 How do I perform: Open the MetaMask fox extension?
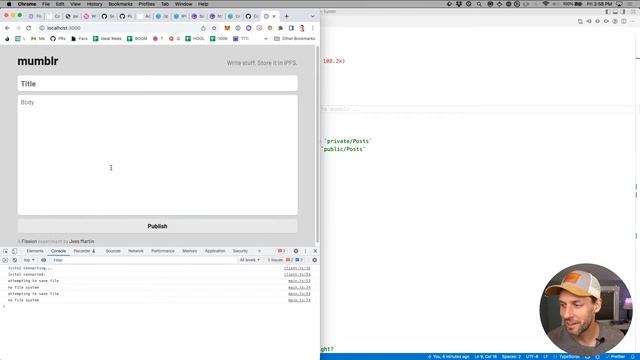227,28
